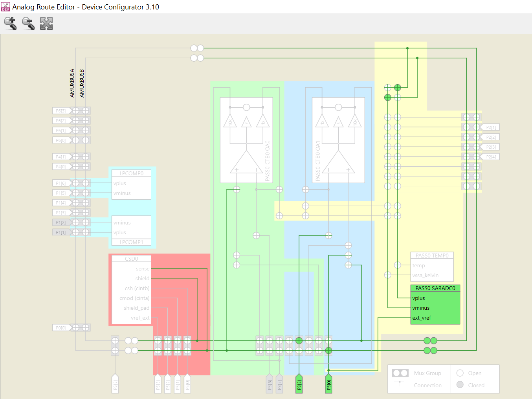This screenshot has width=532, height=399.
Task: Toggle switch immediately left of pin P2[4]
Action: click(476, 157)
